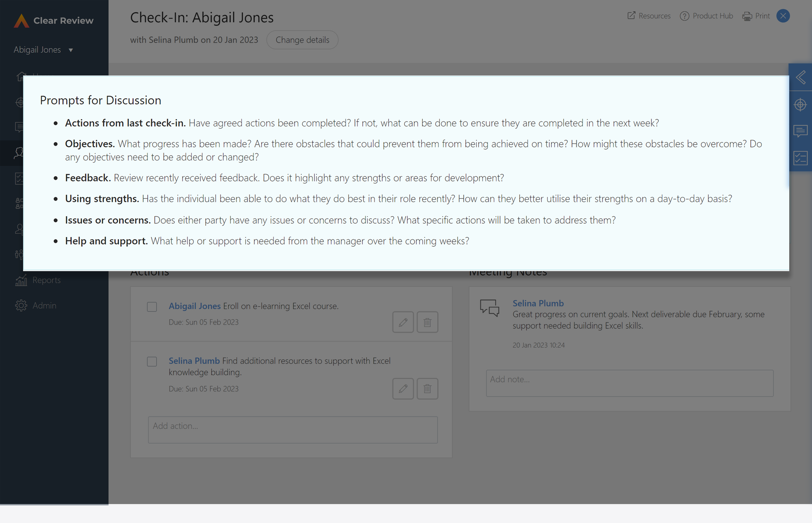812x523 pixels.
Task: Delete the Selina Plumb resources action
Action: (428, 389)
